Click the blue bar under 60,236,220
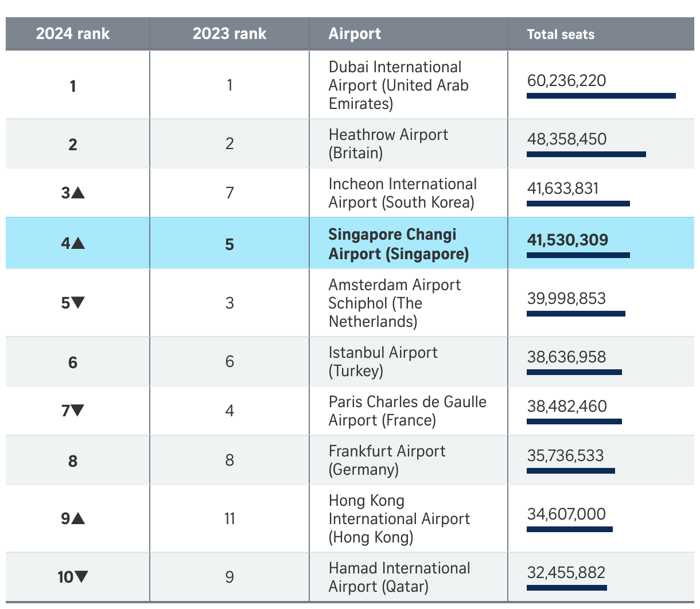Viewport: 700px width, 609px height. pyautogui.click(x=601, y=96)
